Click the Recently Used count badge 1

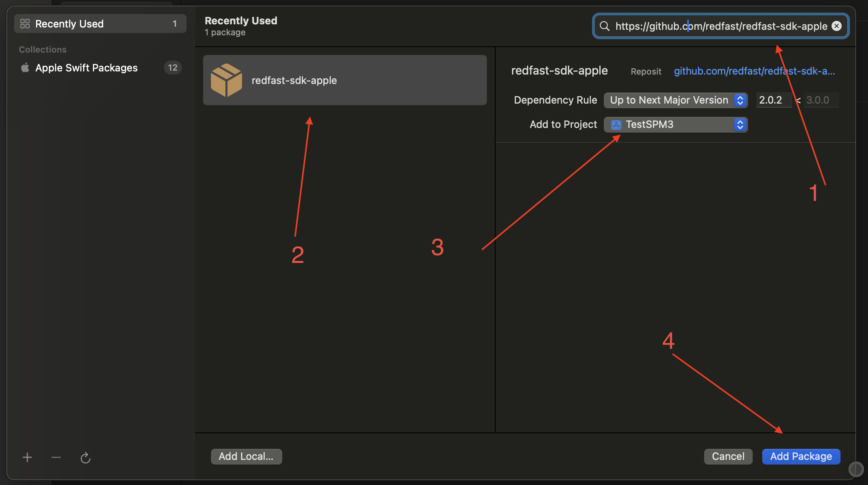pos(174,24)
